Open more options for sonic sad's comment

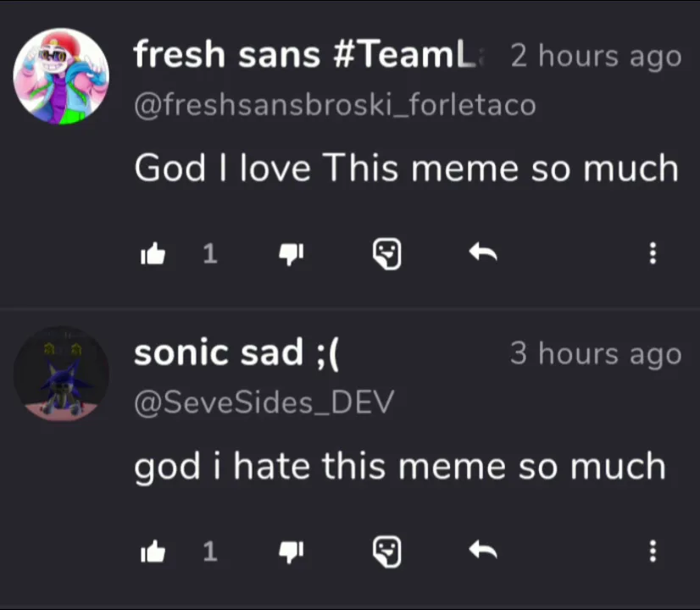653,552
